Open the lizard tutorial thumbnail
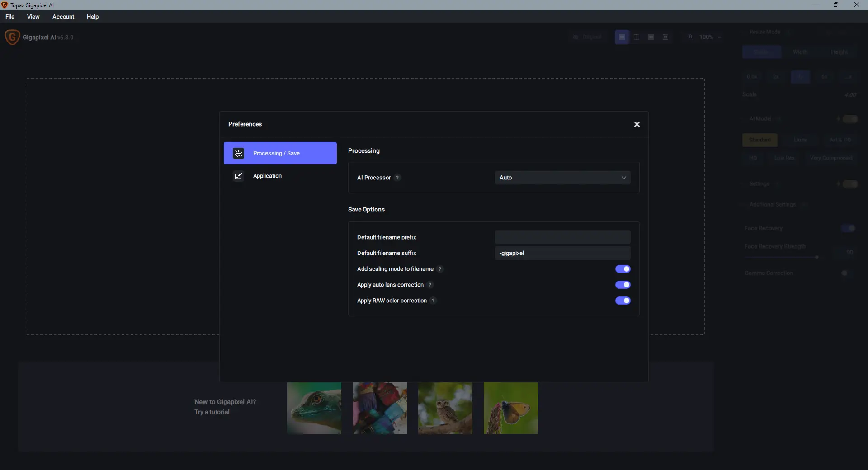Viewport: 868px width, 470px height. pos(314,408)
